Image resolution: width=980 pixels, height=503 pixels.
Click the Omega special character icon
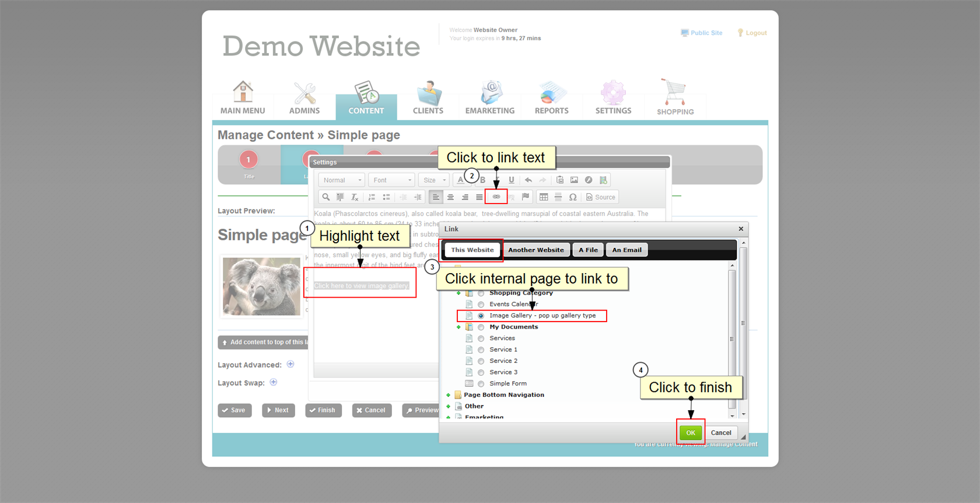click(573, 197)
